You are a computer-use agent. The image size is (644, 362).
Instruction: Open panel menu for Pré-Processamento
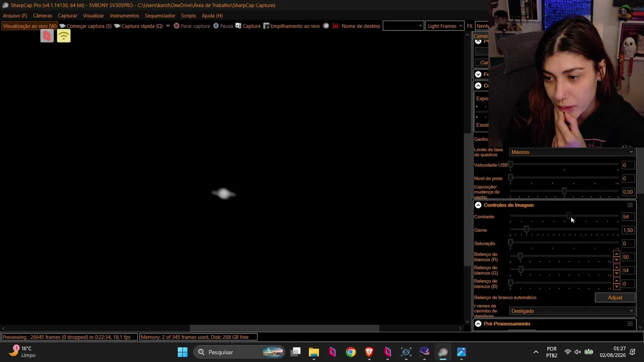[x=630, y=324]
